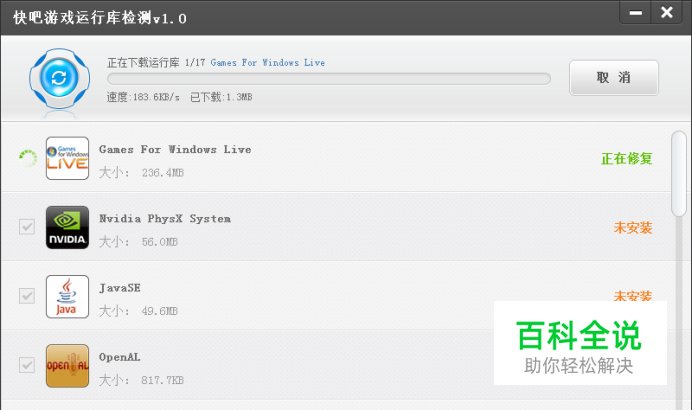Click the 正在修复 status label
Screen dimensions: 692x410
627,158
